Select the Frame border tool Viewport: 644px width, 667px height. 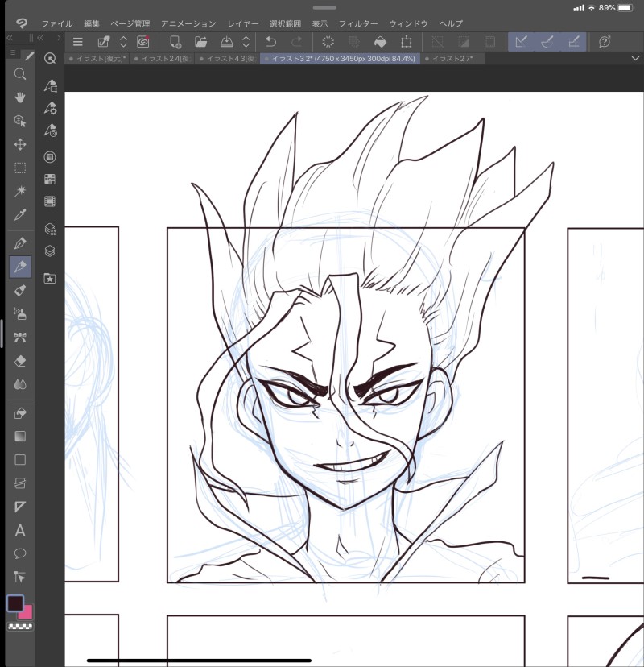point(20,483)
